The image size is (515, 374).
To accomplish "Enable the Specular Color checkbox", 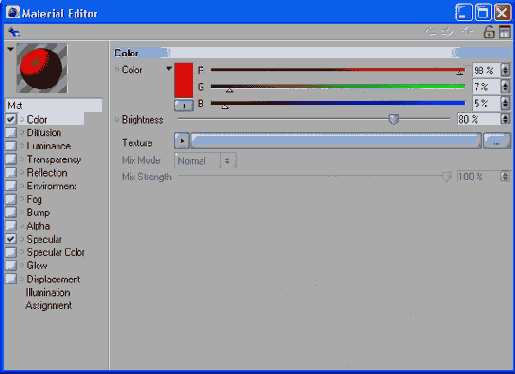I will coord(11,252).
